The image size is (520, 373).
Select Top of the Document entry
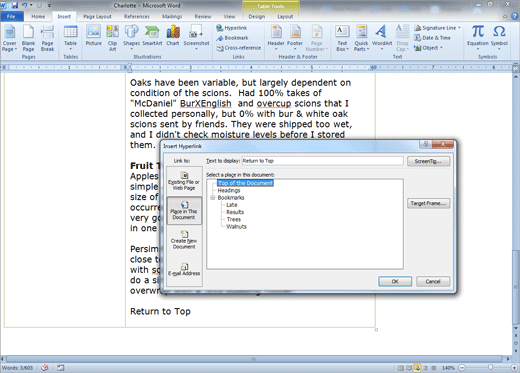[245, 183]
